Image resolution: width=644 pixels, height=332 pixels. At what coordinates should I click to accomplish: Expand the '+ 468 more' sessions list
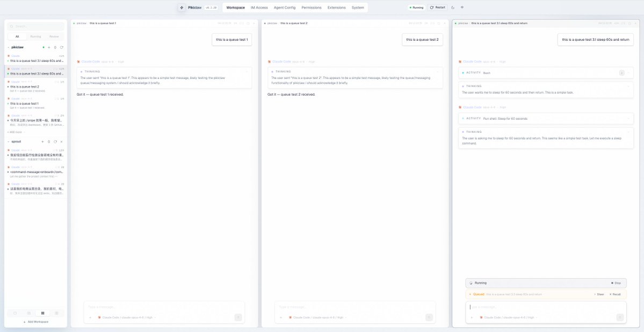[16, 132]
